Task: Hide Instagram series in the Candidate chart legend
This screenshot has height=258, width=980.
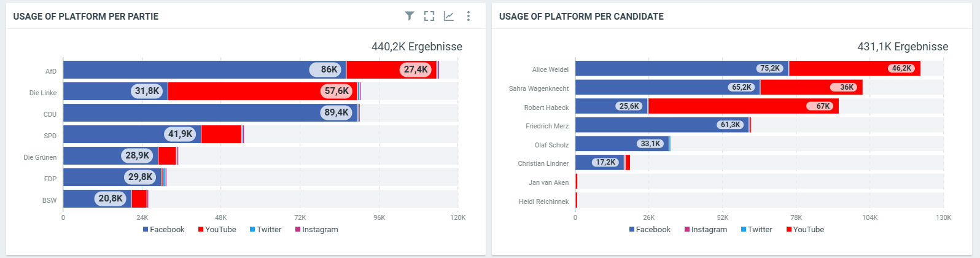Action: tap(706, 230)
